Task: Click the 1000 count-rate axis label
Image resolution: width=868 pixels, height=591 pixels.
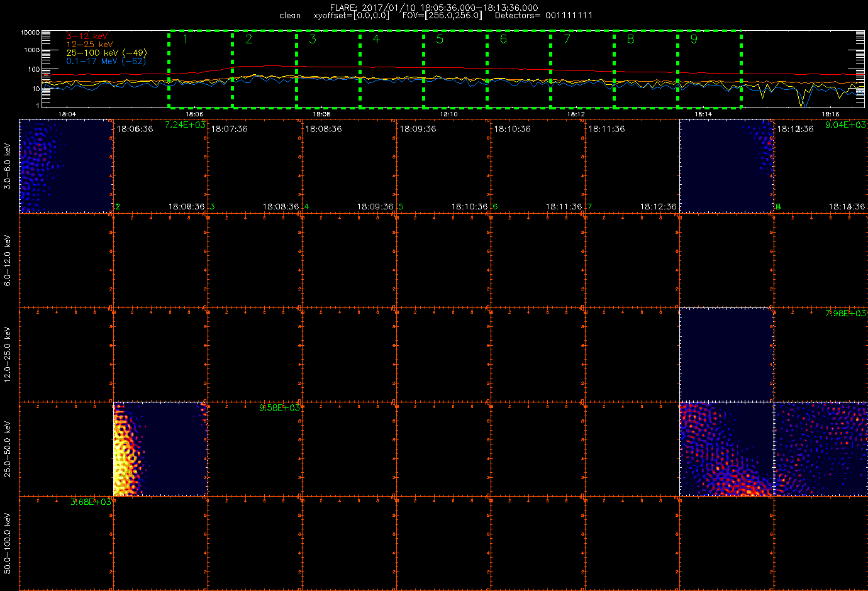Action: 31,50
